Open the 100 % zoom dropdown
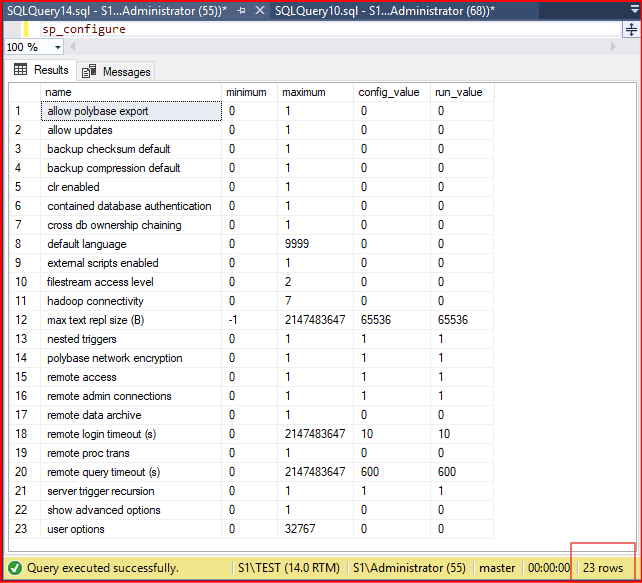Viewport: 642px width, 583px height. (56, 48)
